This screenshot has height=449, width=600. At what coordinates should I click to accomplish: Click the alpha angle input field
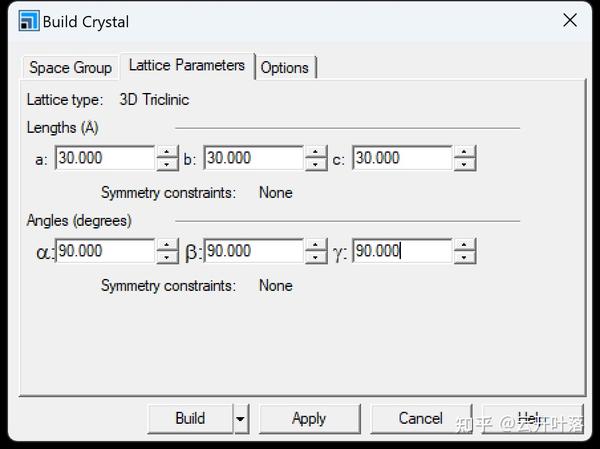click(104, 251)
